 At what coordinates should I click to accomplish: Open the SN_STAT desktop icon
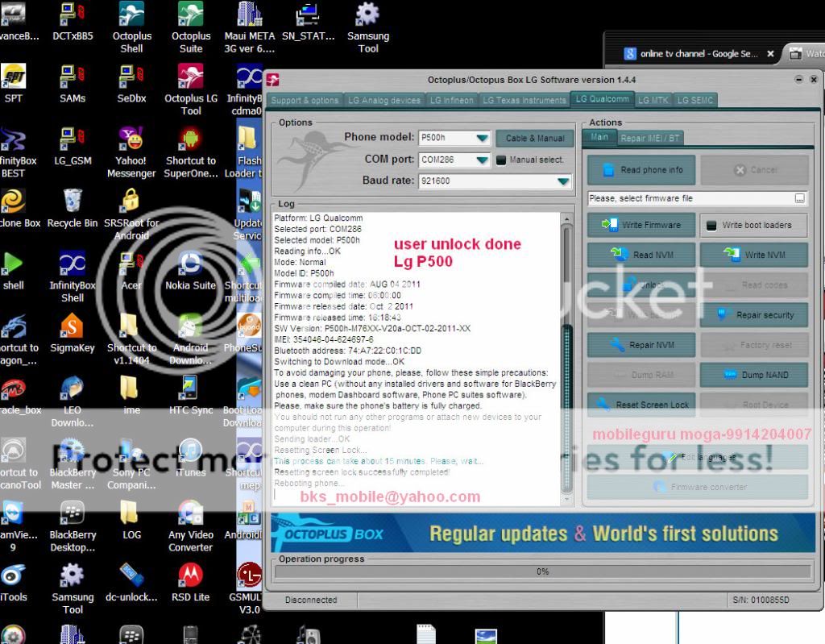pyautogui.click(x=309, y=22)
